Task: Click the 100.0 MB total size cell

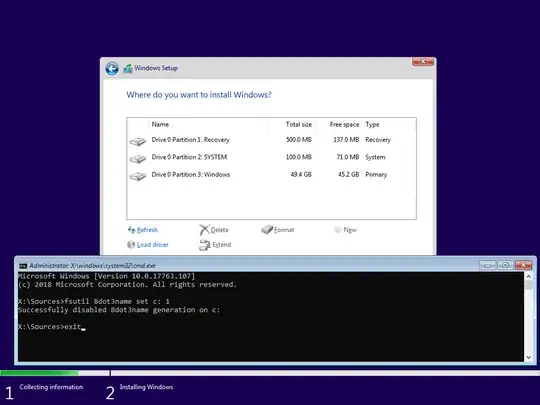Action: pos(299,157)
